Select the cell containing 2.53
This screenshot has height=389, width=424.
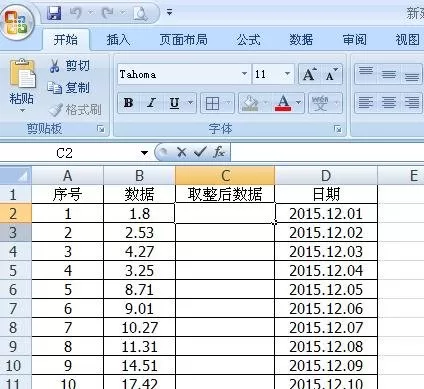click(140, 232)
